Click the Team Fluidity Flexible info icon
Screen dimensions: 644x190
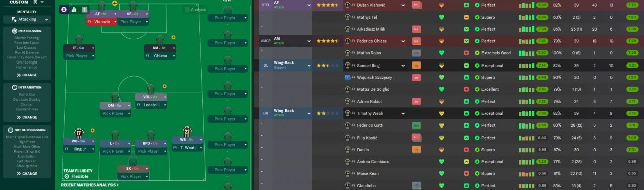[67, 177]
